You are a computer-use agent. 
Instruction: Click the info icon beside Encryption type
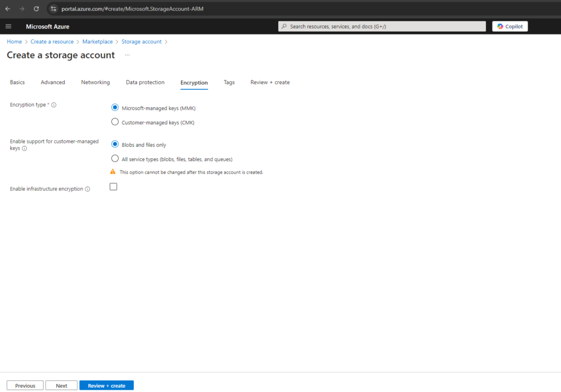pyautogui.click(x=54, y=105)
